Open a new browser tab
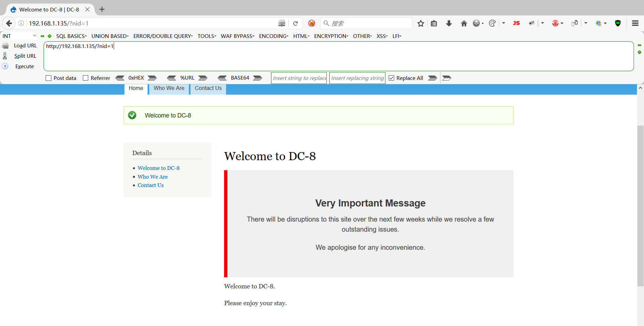This screenshot has height=326, width=644. point(102,9)
